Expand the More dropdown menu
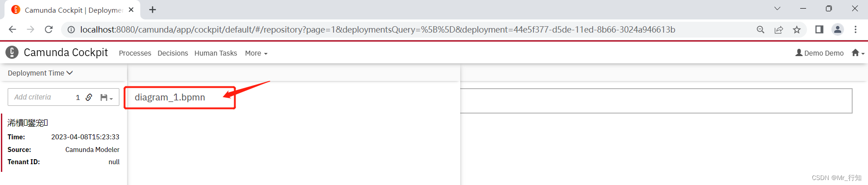 click(256, 53)
